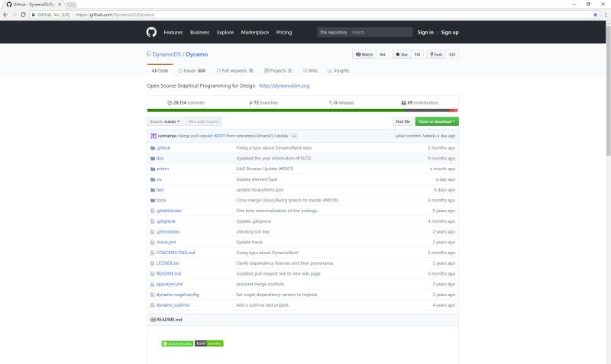This screenshot has height=364, width=611.
Task: Click the watcher count 164
Action: coord(383,54)
